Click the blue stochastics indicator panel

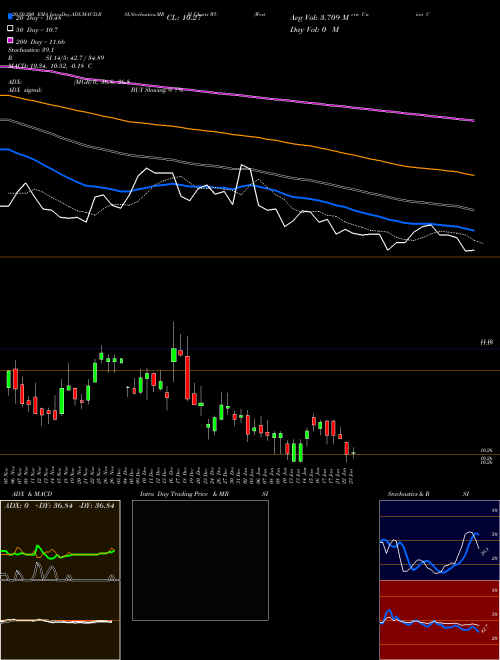(x=439, y=540)
